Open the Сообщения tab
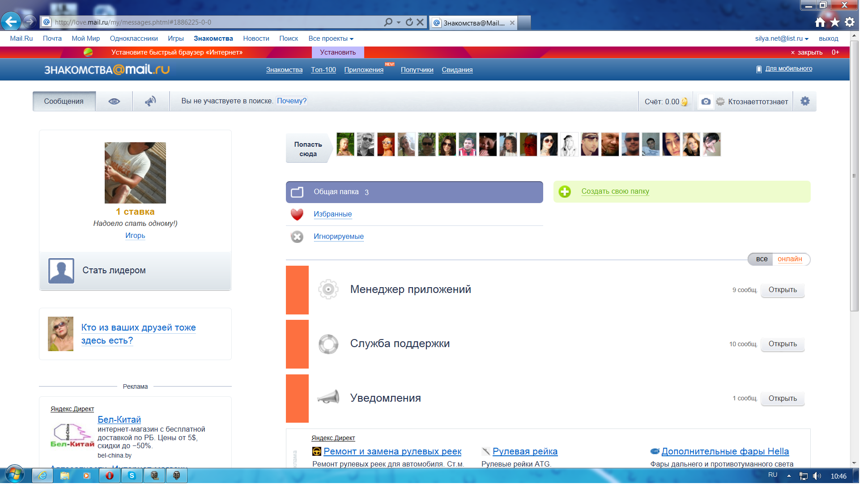 [x=64, y=101]
